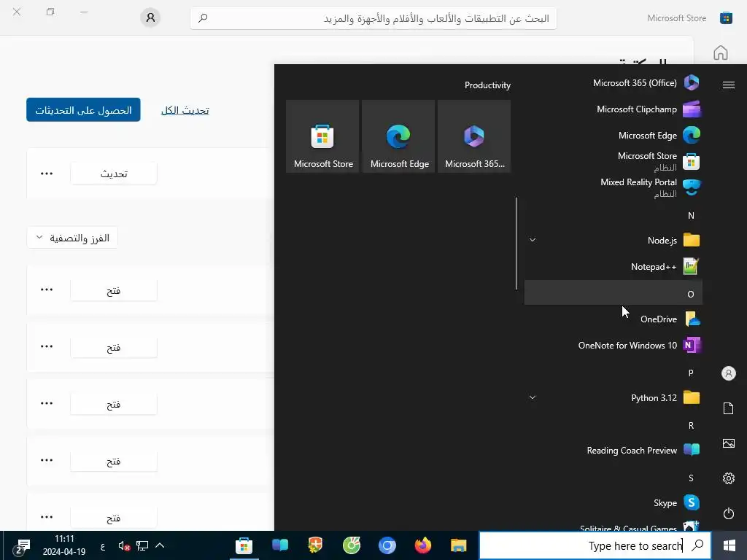Screen dimensions: 747x560
Task: Click the letter R section header
Action: [x=613, y=425]
